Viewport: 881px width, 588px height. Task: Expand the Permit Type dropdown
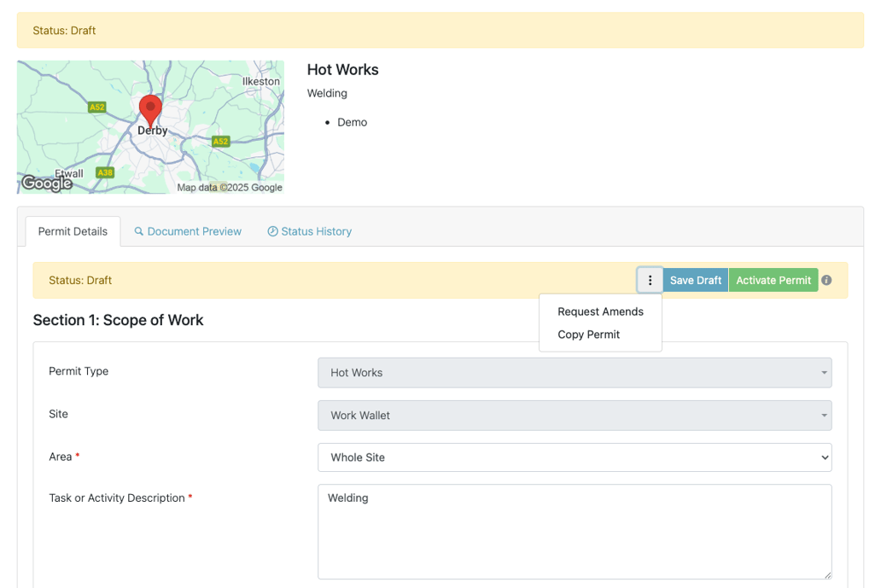coord(575,372)
